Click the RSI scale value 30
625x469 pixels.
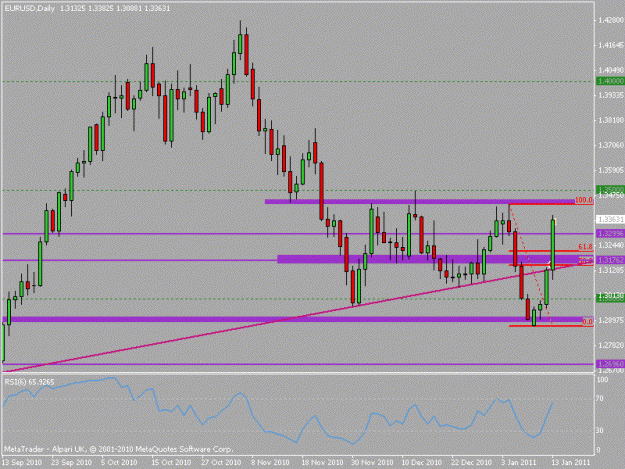click(600, 431)
